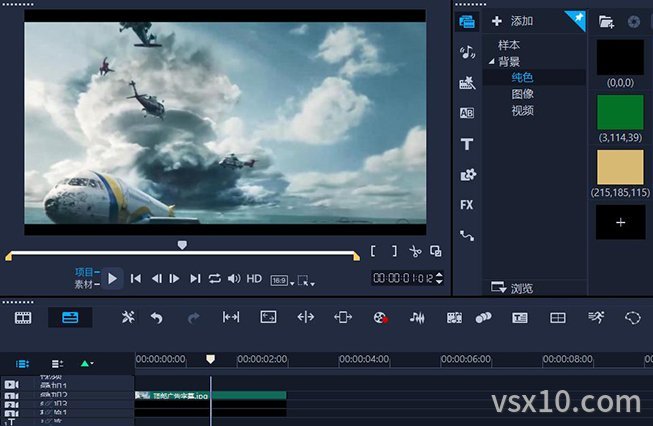Open the split-screen grid toolbar icon
This screenshot has height=426, width=653.
click(x=558, y=318)
